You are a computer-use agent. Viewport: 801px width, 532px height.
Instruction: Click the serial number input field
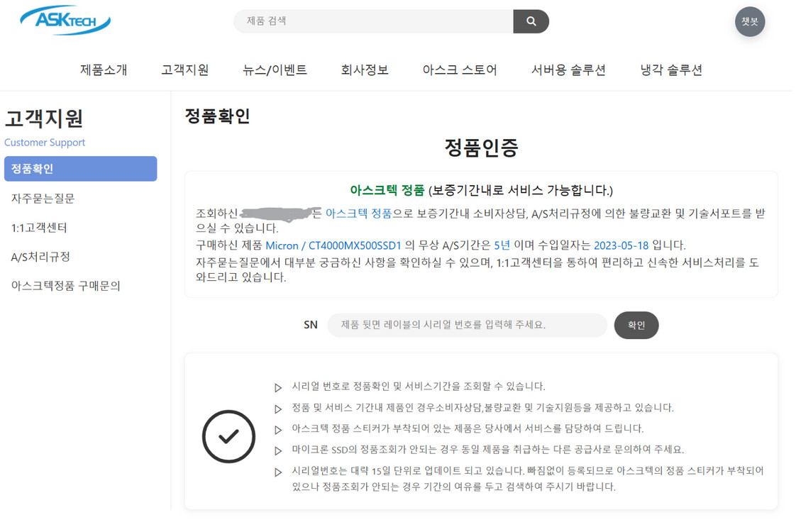coord(467,325)
